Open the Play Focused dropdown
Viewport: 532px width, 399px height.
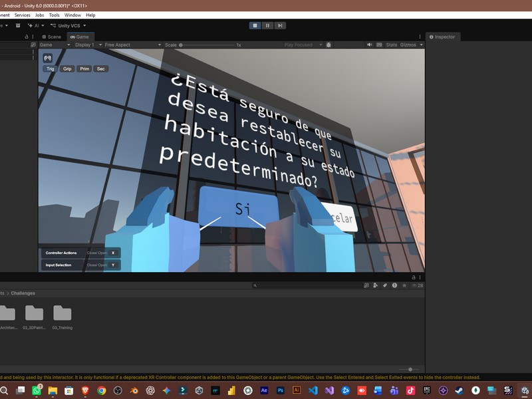303,45
